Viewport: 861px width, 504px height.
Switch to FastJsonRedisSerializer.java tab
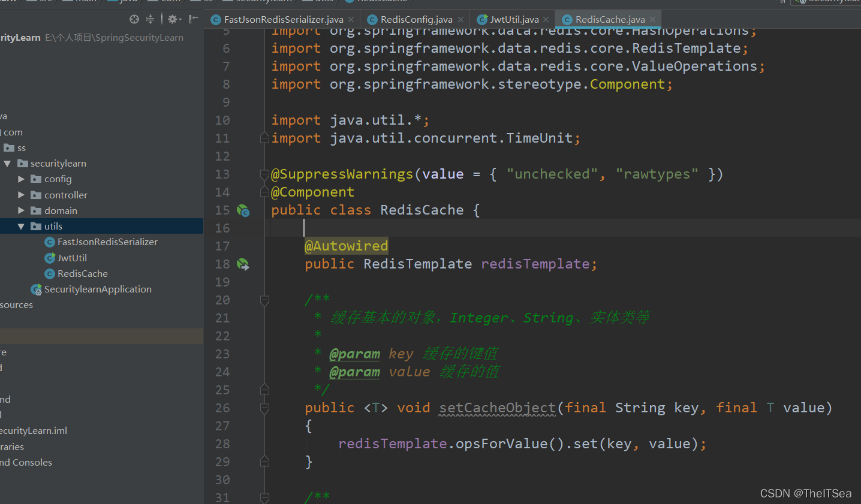click(x=283, y=20)
